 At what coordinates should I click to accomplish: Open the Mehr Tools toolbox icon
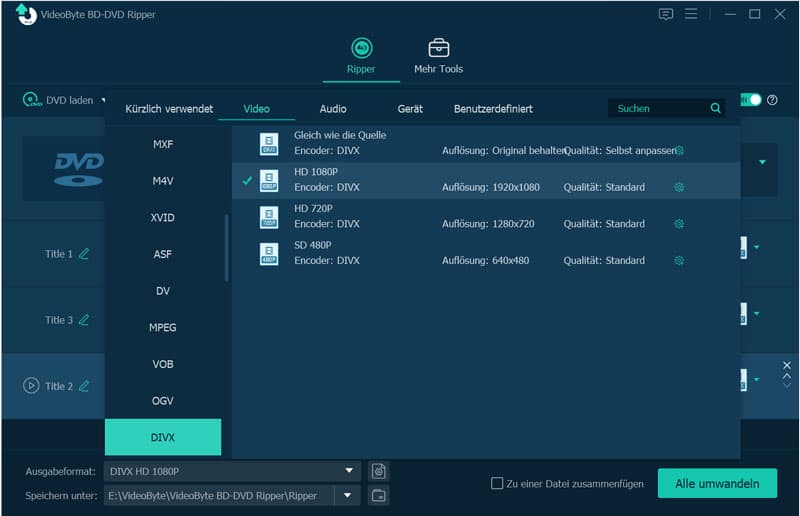pyautogui.click(x=438, y=48)
